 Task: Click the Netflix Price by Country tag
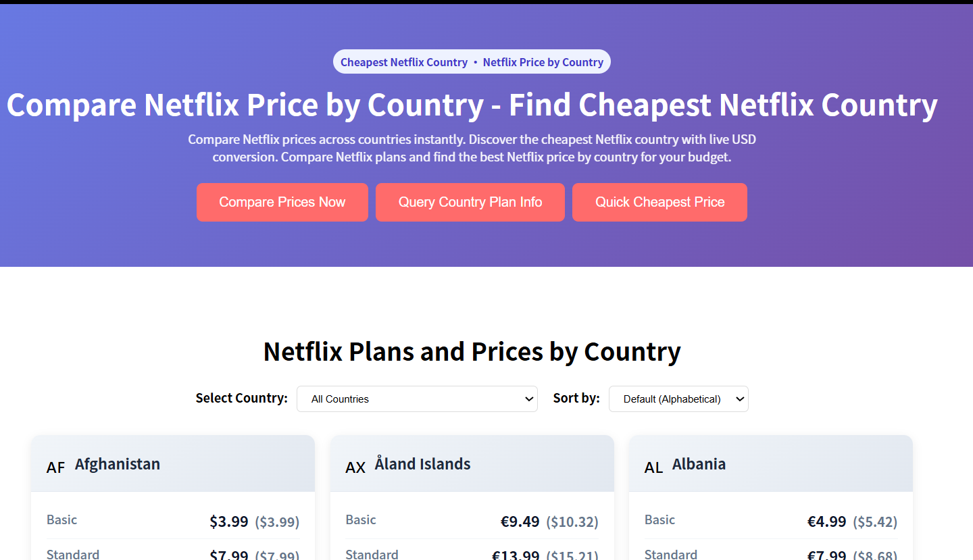pos(543,62)
